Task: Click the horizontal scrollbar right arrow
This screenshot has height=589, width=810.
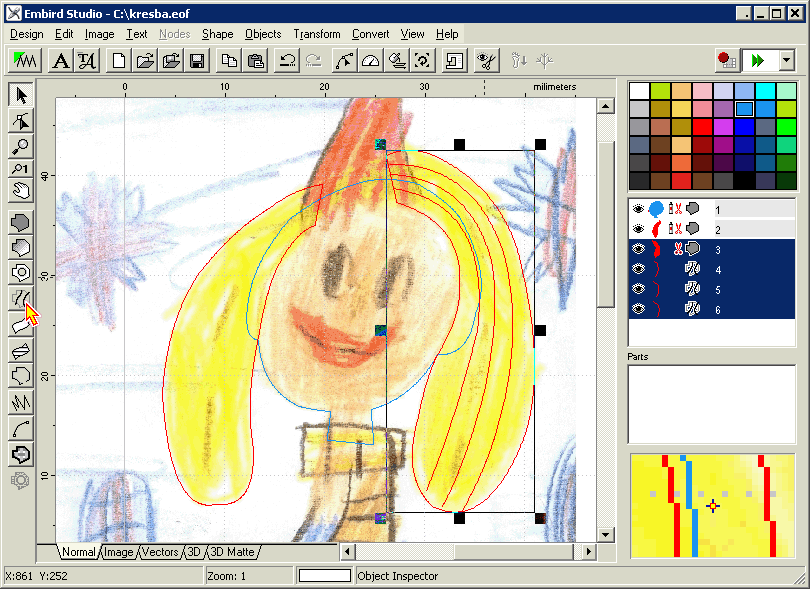Action: [x=588, y=552]
